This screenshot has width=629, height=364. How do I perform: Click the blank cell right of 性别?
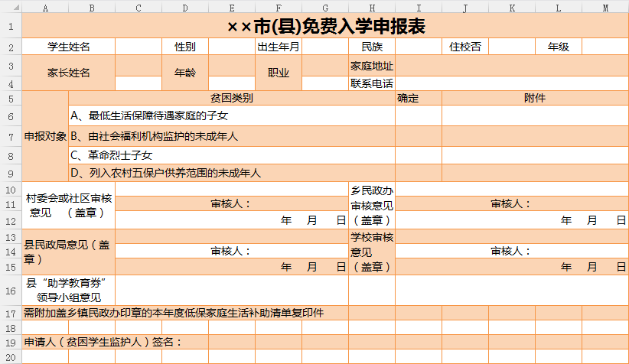pyautogui.click(x=231, y=47)
